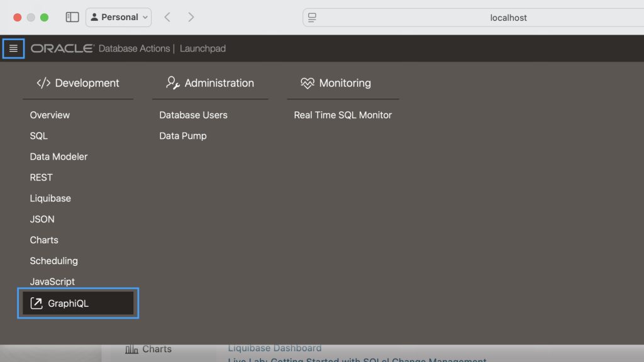Click the Oracle logo

point(62,48)
